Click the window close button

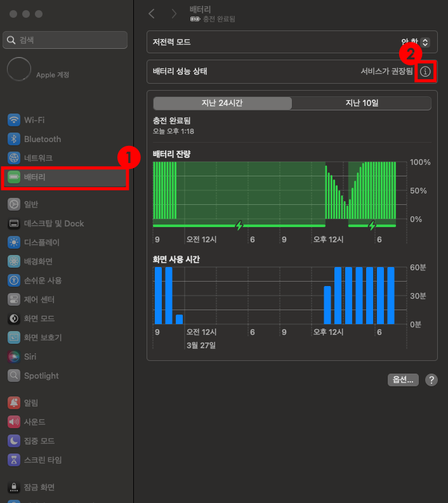point(13,14)
